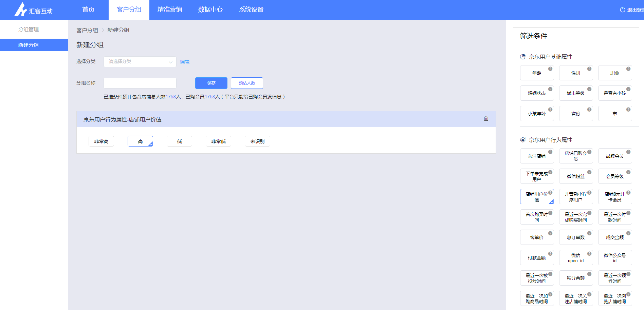Add the 最近一次加购商品时间 filter condition
Screen dimensions: 644x310
pyautogui.click(x=537, y=298)
